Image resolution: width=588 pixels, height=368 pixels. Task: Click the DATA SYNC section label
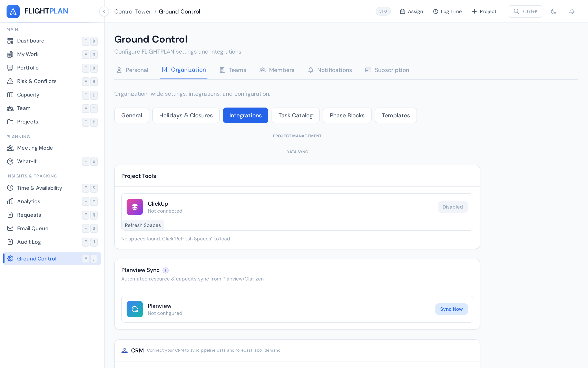coord(297,152)
